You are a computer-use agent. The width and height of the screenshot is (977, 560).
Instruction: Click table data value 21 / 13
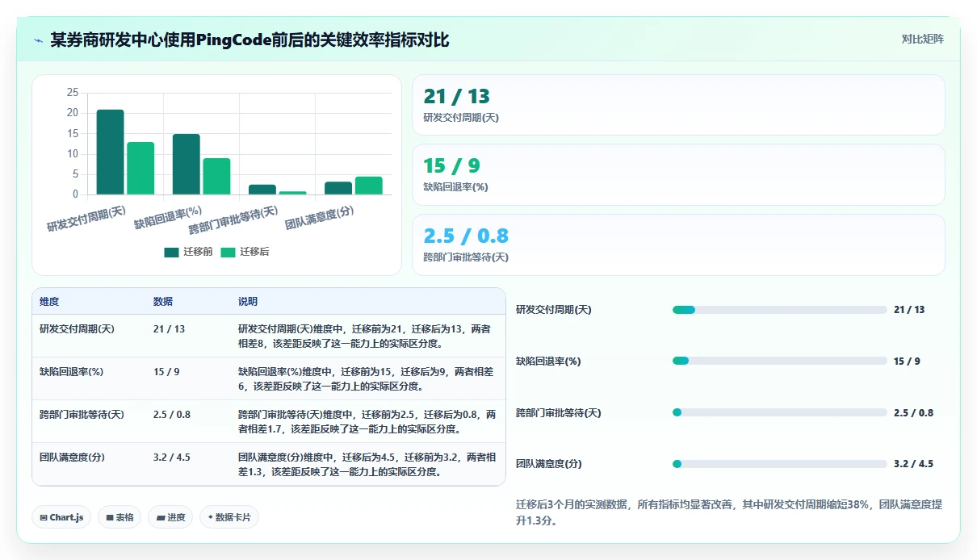pos(170,328)
